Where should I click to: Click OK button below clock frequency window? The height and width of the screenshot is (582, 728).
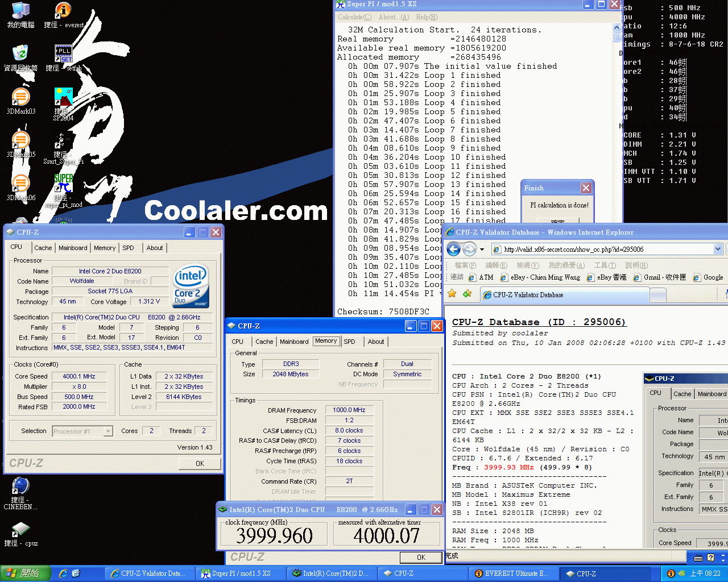[421, 557]
